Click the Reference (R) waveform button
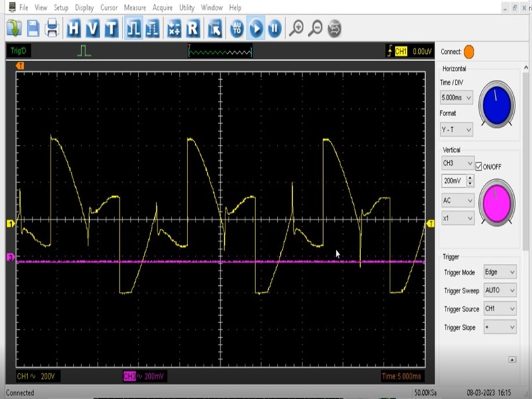532x399 pixels. [193, 28]
